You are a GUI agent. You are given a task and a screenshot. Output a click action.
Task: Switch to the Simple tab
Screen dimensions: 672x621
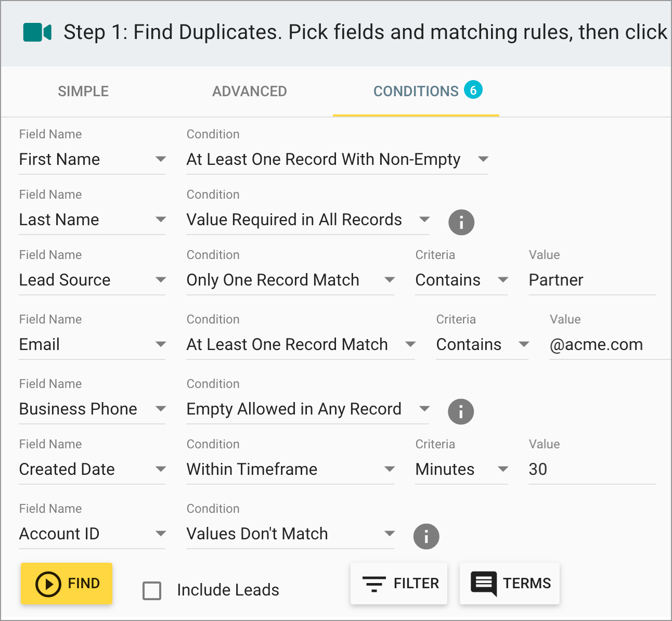pyautogui.click(x=83, y=92)
